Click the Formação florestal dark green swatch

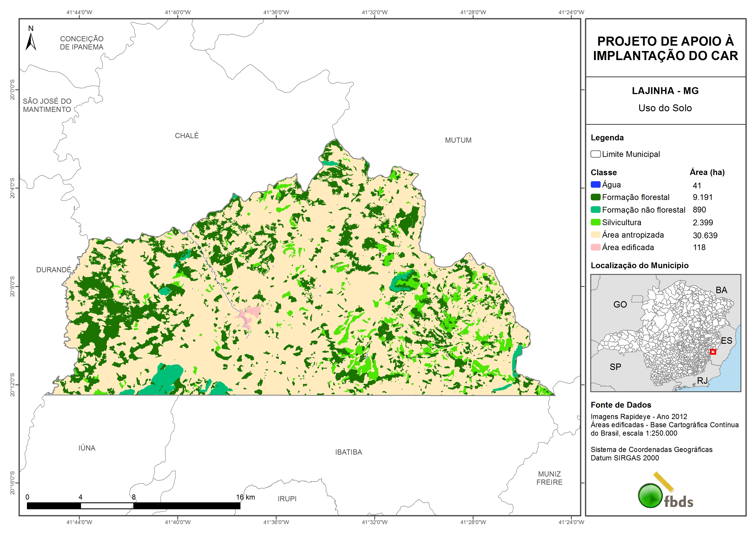pos(595,197)
